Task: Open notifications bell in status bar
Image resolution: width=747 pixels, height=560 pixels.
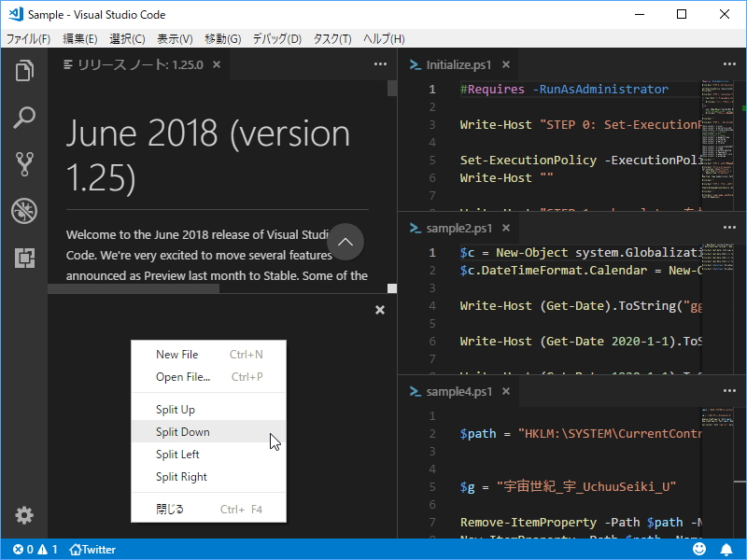Action: (726, 550)
